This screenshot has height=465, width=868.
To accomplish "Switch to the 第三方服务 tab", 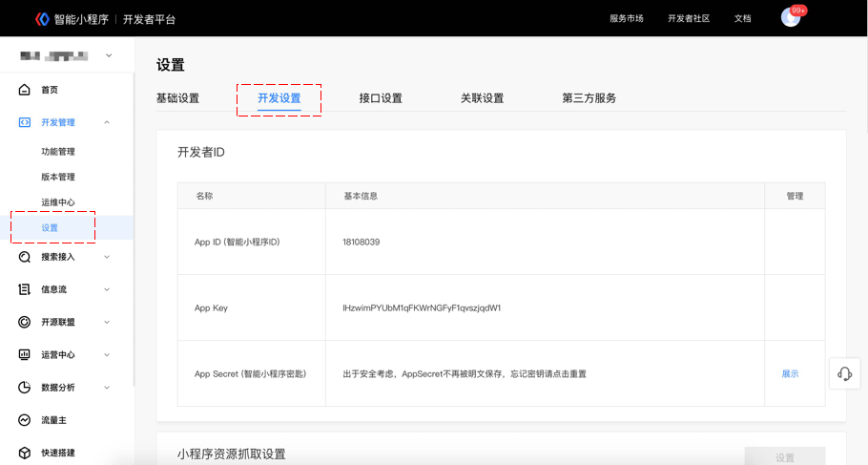I will [589, 98].
